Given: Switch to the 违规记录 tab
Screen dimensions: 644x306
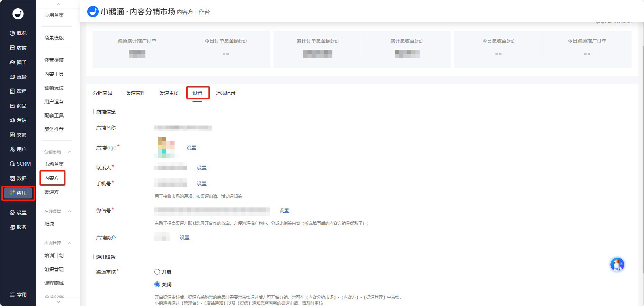Looking at the screenshot, I should [226, 93].
